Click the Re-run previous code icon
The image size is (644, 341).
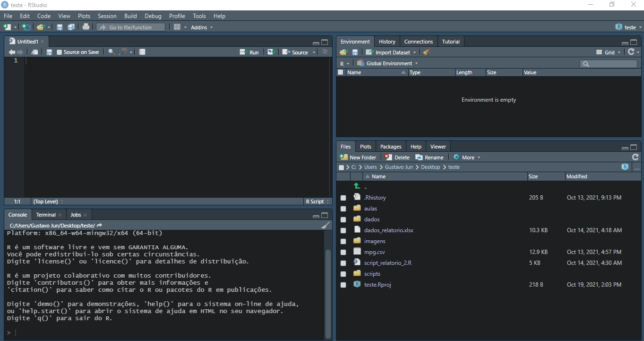click(271, 52)
